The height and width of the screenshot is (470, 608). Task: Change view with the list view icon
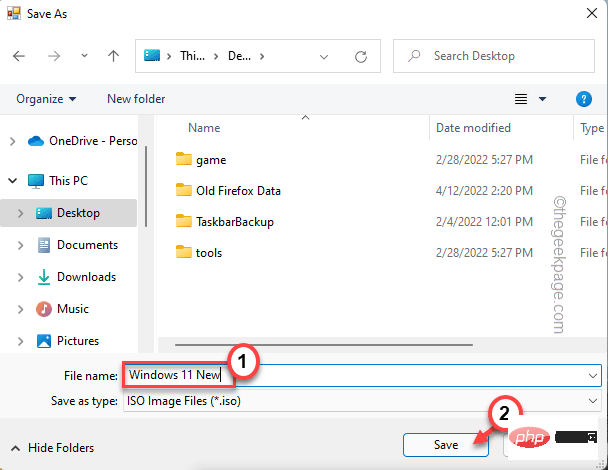tap(521, 99)
